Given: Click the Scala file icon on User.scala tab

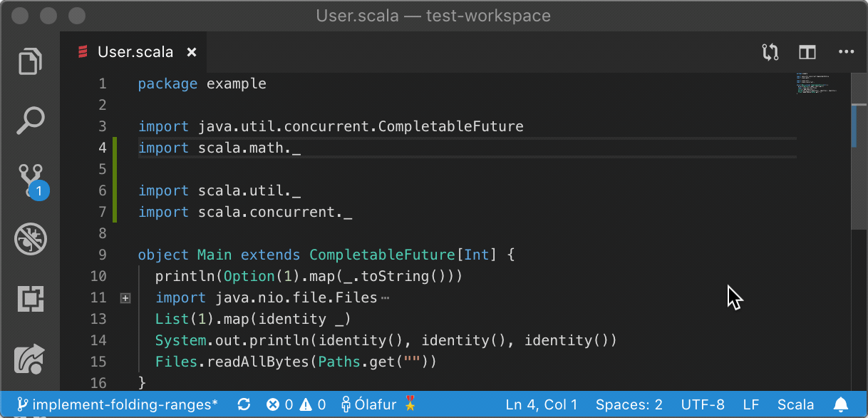Looking at the screenshot, I should (x=83, y=52).
